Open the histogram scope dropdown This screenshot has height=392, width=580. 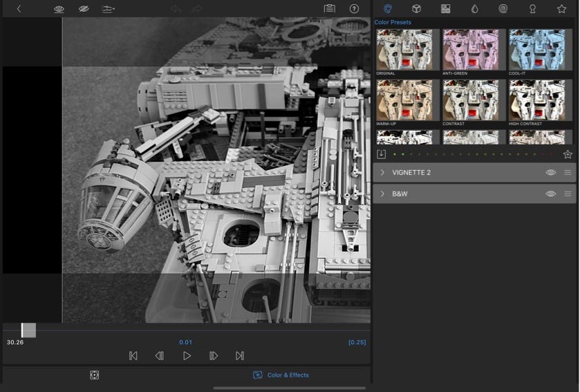click(x=108, y=8)
